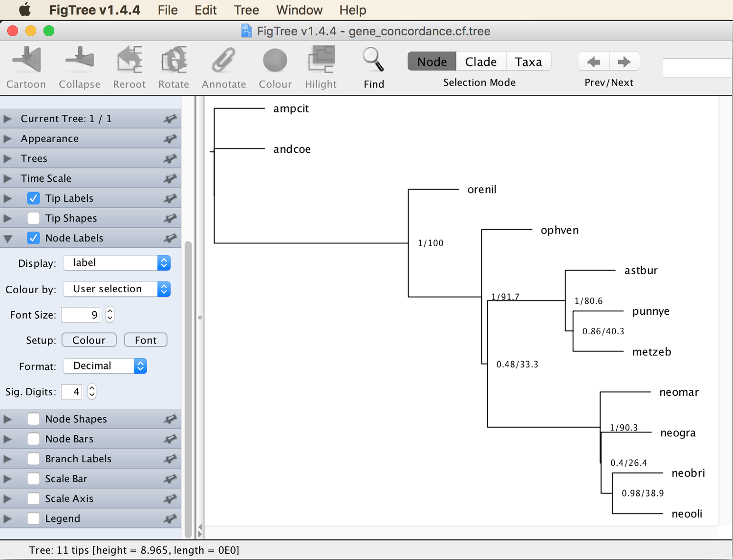Enable the Branch Labels checkbox

(33, 459)
